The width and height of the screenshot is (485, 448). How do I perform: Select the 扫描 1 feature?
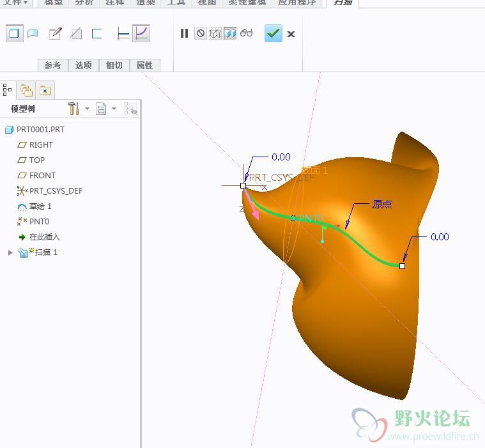pos(46,252)
